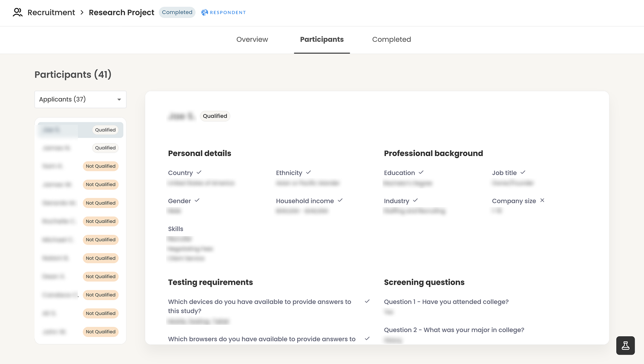
Task: Click the devices question checkmark icon
Action: [367, 301]
